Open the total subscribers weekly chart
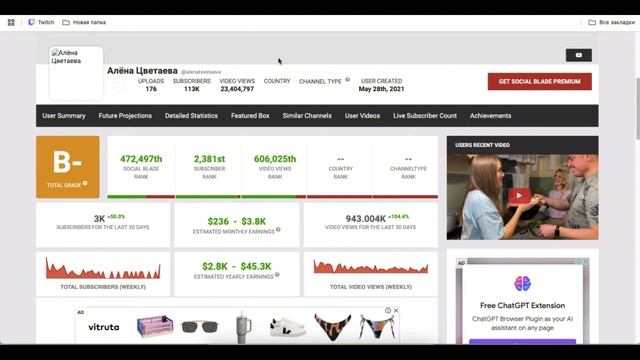The width and height of the screenshot is (640, 360). tap(103, 269)
